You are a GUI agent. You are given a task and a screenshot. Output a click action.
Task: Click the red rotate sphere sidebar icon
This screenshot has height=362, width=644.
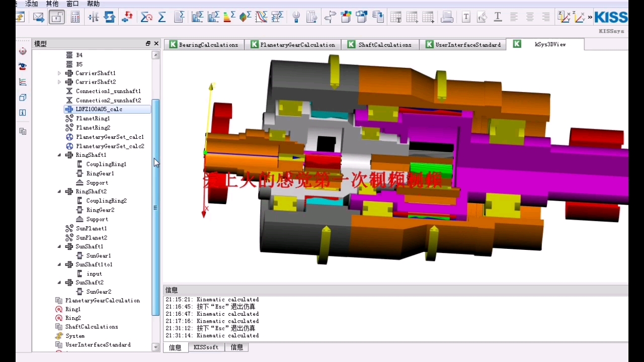pyautogui.click(x=23, y=51)
